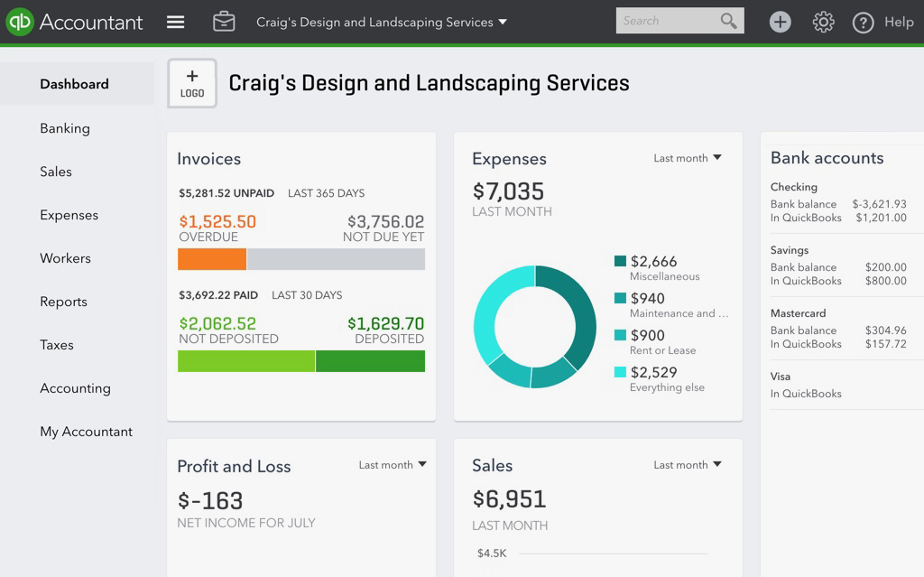Open Taxes in sidebar
This screenshot has width=924, height=577.
click(x=57, y=345)
